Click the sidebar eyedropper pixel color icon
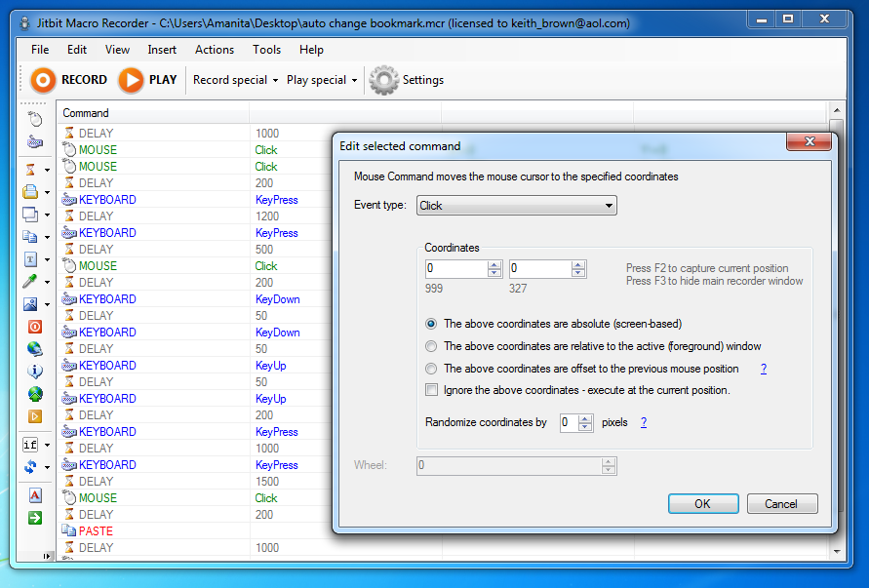869x588 pixels. (x=30, y=282)
